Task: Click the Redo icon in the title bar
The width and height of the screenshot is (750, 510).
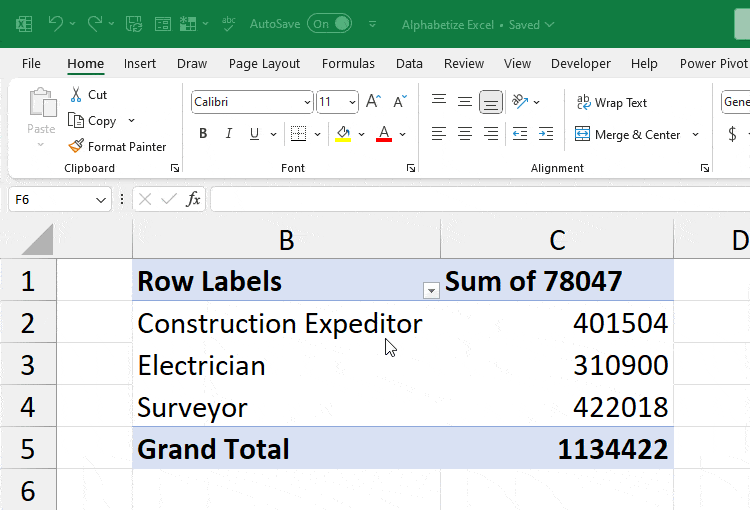Action: click(x=94, y=23)
